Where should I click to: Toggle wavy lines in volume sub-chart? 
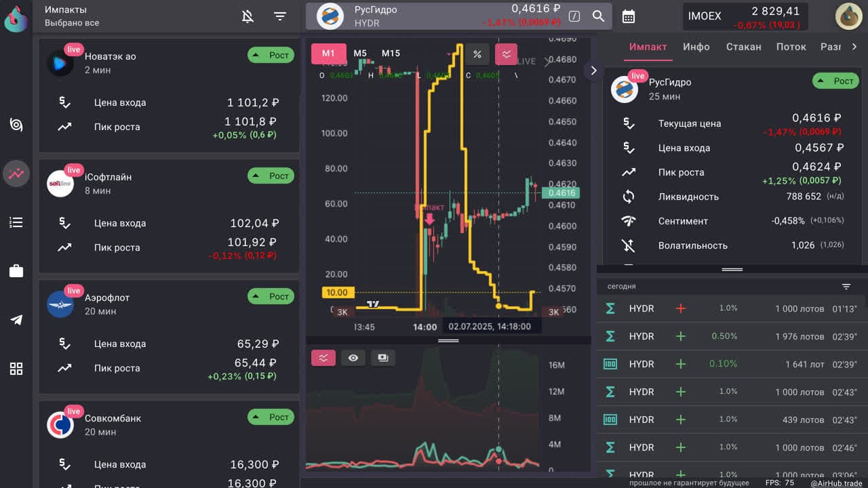pos(323,358)
